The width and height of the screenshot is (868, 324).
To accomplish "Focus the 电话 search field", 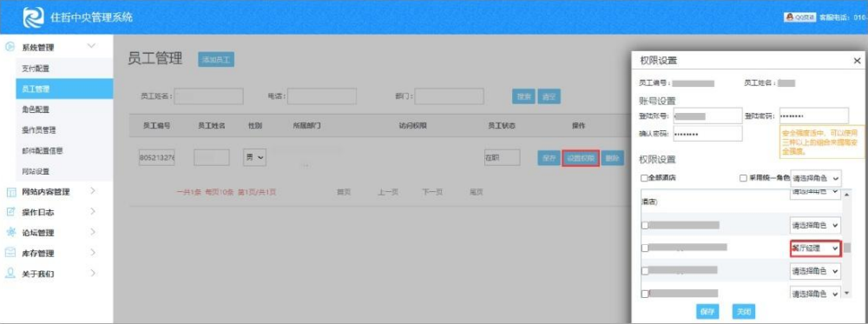I will (x=322, y=96).
